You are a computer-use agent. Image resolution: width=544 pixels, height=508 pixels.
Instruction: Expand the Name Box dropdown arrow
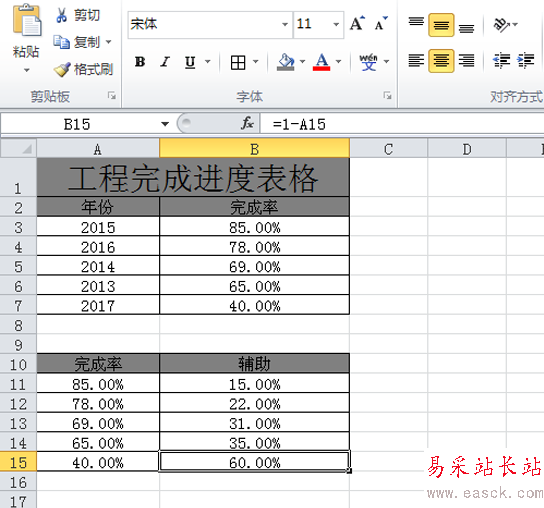[x=165, y=124]
